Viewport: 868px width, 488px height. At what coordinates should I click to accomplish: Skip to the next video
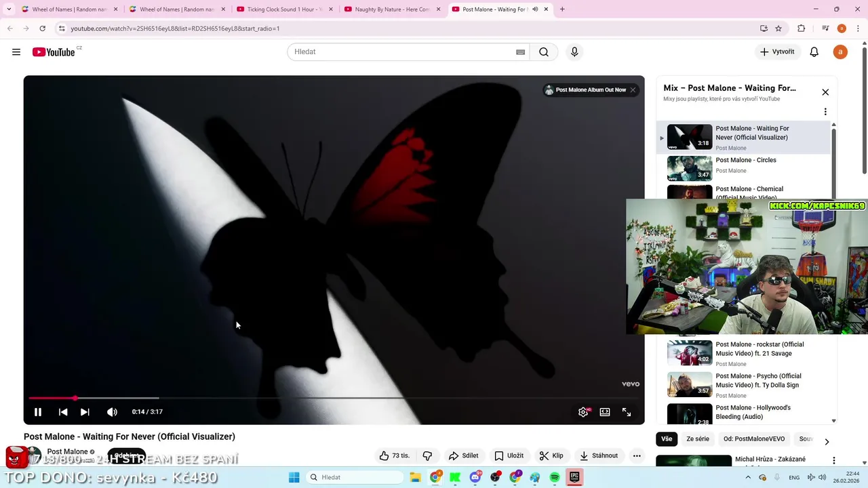[85, 411]
